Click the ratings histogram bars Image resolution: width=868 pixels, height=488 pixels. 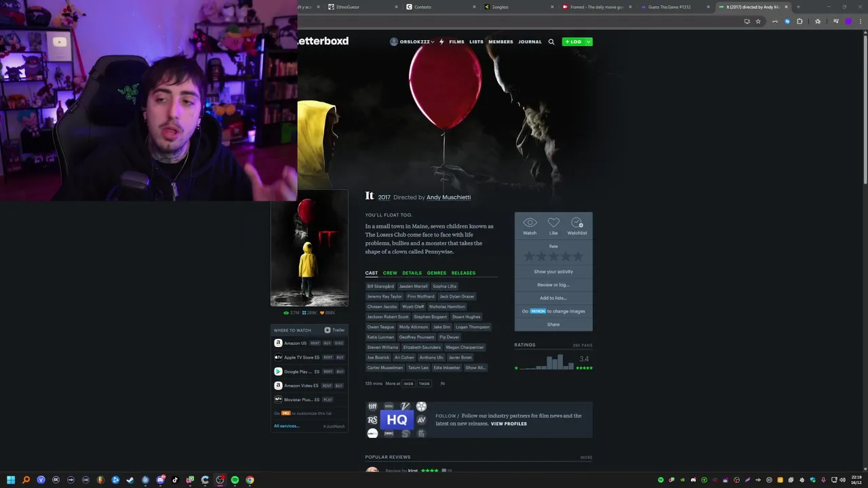[x=547, y=362]
